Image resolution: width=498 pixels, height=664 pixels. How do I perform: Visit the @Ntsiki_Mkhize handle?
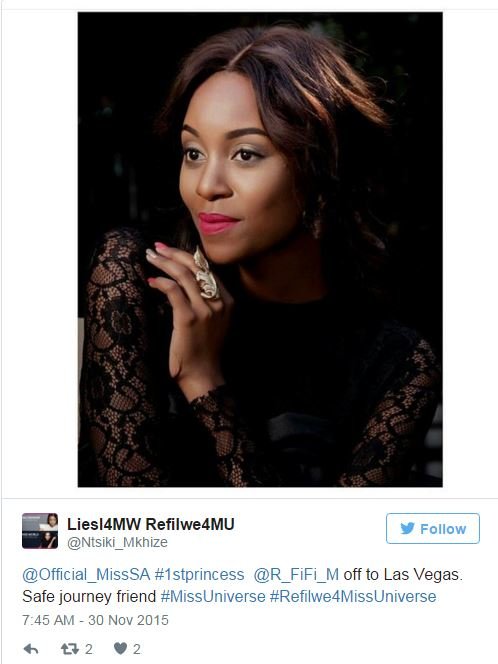(x=117, y=542)
